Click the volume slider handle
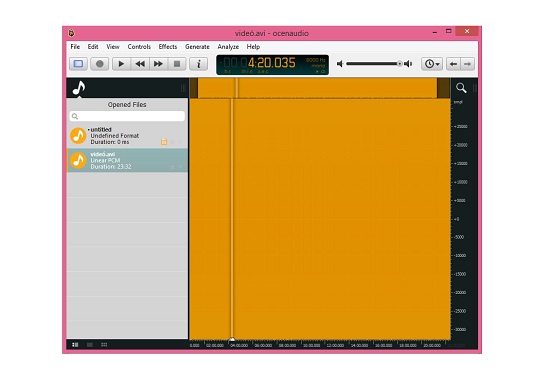Image resolution: width=550 pixels, height=387 pixels. click(x=399, y=64)
